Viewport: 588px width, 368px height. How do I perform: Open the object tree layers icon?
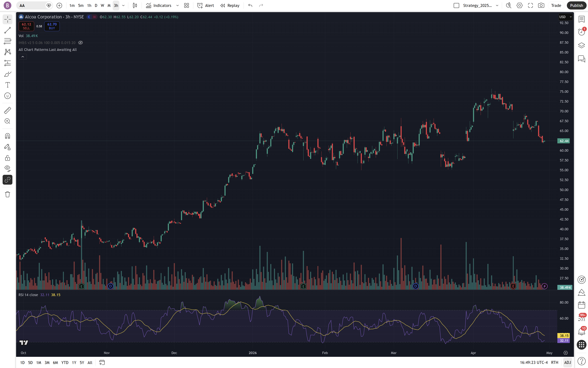581,45
